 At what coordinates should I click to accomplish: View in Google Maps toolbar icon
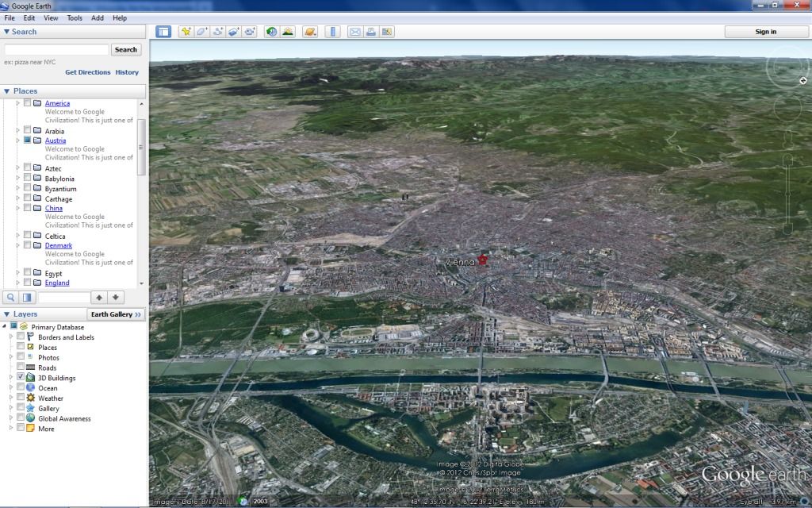coord(387,32)
